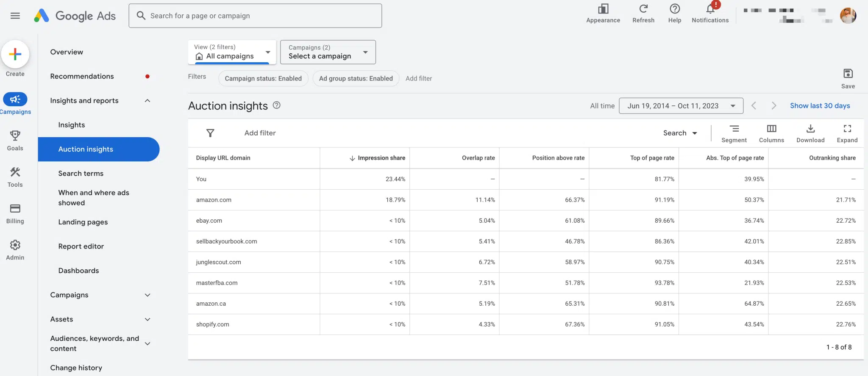Viewport: 868px width, 376px height.
Task: Open the Notifications bell
Action: (710, 9)
